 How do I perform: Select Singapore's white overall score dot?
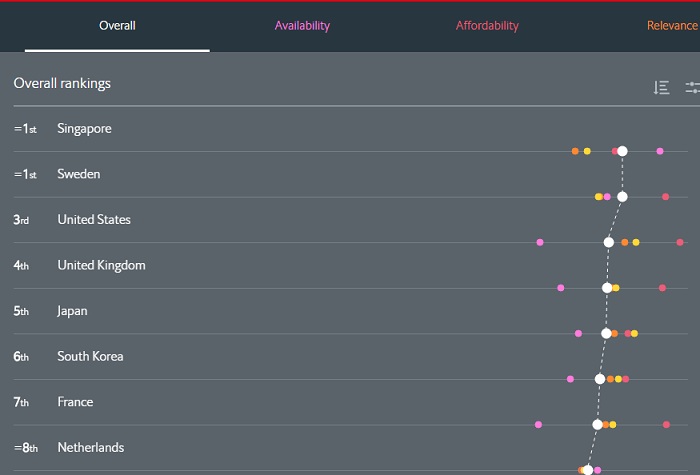[x=622, y=151]
